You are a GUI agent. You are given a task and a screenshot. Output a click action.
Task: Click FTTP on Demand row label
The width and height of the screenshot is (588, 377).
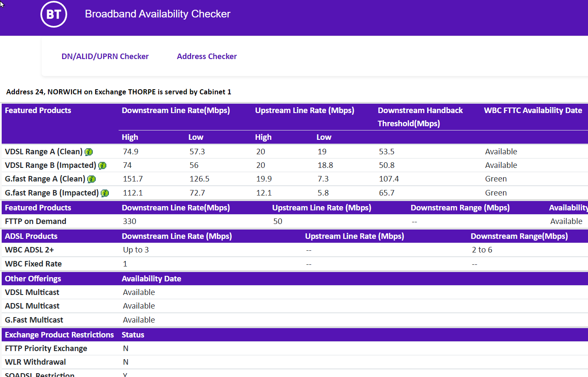coord(36,221)
